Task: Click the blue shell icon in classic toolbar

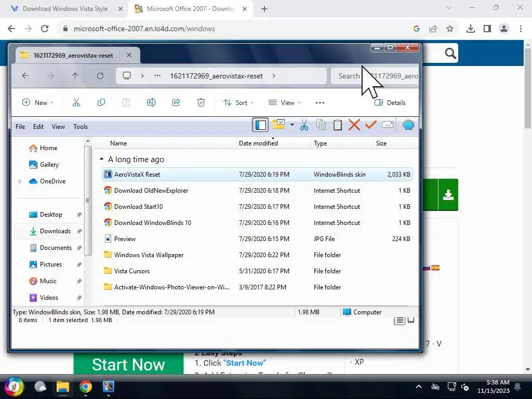Action: click(408, 125)
